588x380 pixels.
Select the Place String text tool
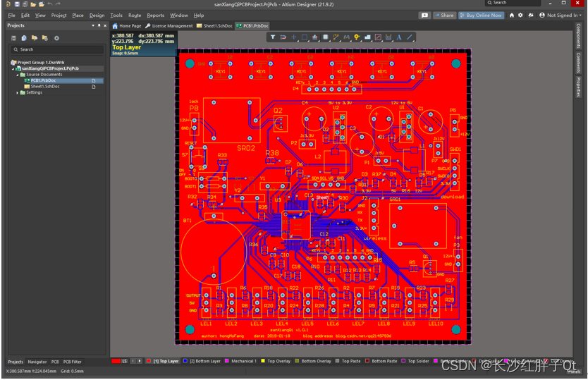[398, 37]
